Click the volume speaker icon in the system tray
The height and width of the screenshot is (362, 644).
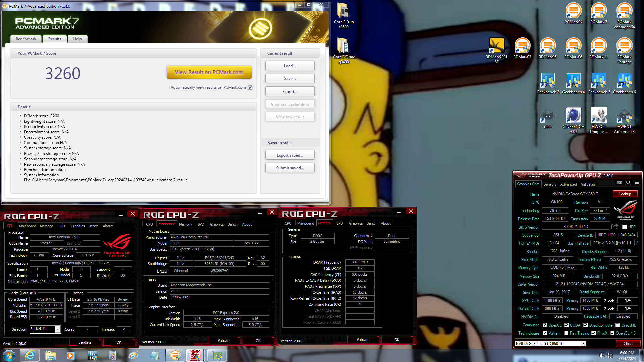[x=602, y=356]
